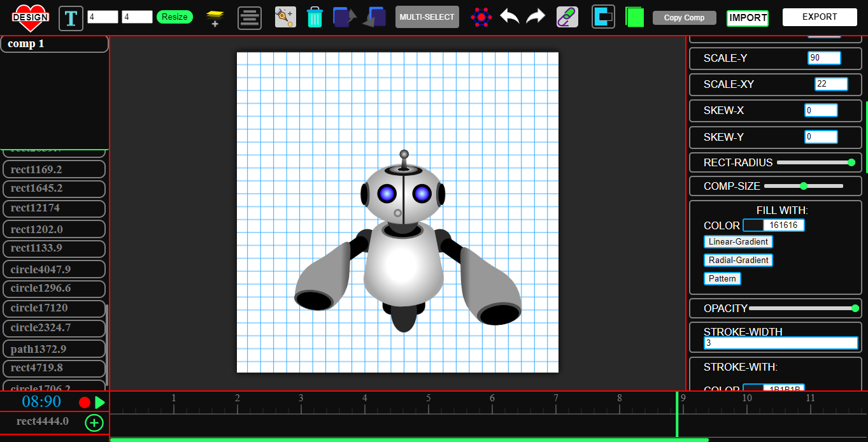Click the rect4444.0 timeline track label
868x442 pixels.
click(43, 421)
